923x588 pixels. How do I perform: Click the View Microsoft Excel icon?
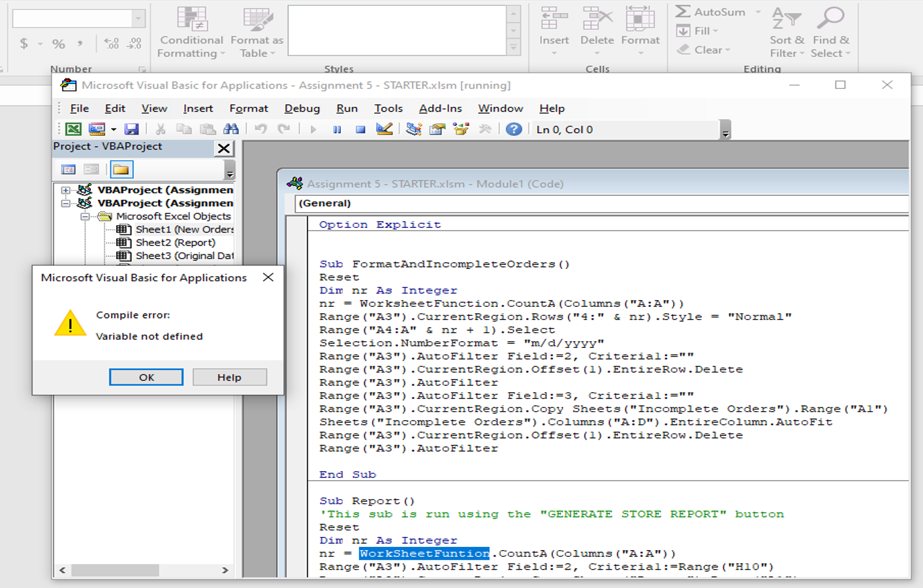[x=73, y=129]
